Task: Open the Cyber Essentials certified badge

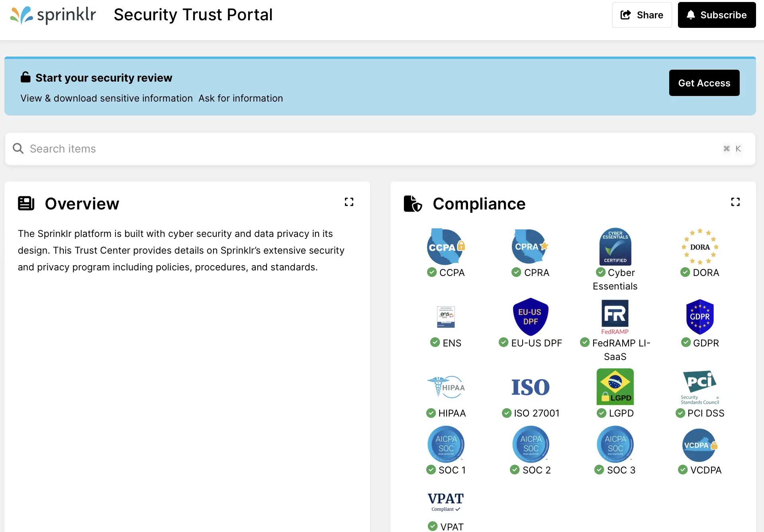Action: pyautogui.click(x=615, y=246)
